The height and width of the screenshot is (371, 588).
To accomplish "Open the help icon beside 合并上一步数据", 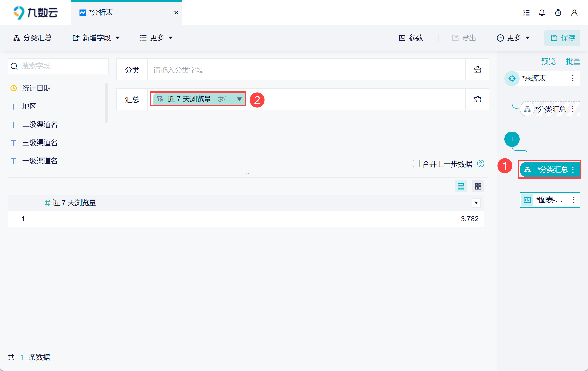I will pos(480,164).
